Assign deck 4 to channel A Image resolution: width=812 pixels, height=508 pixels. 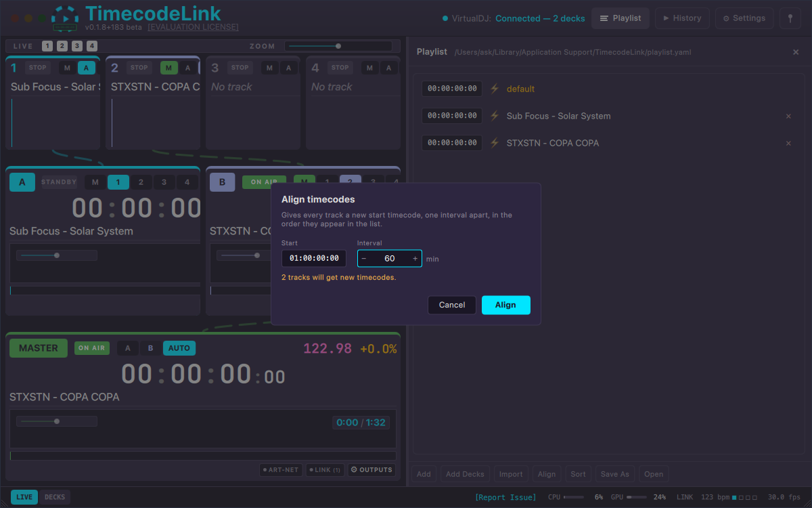click(x=187, y=182)
